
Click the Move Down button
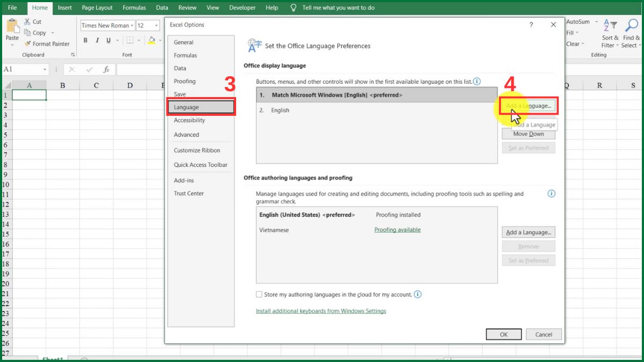[528, 134]
